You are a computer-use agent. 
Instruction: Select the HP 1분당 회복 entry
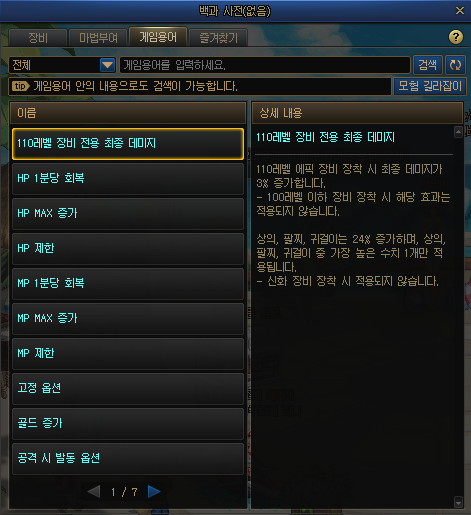[x=128, y=179]
